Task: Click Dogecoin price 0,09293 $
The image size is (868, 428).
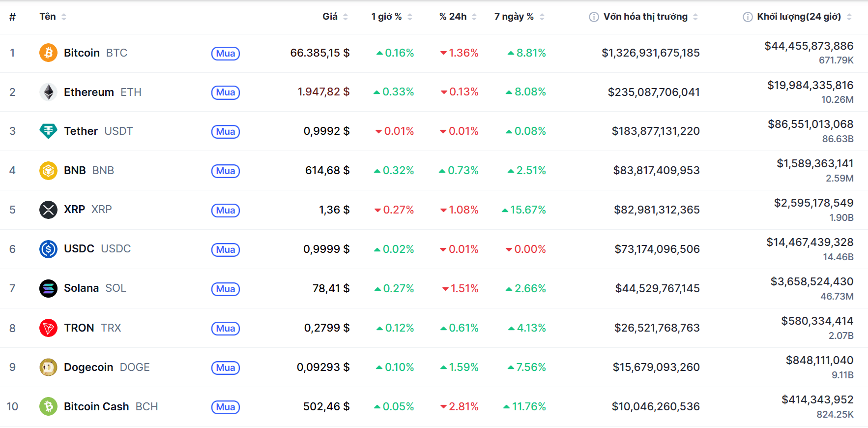Action: click(323, 367)
